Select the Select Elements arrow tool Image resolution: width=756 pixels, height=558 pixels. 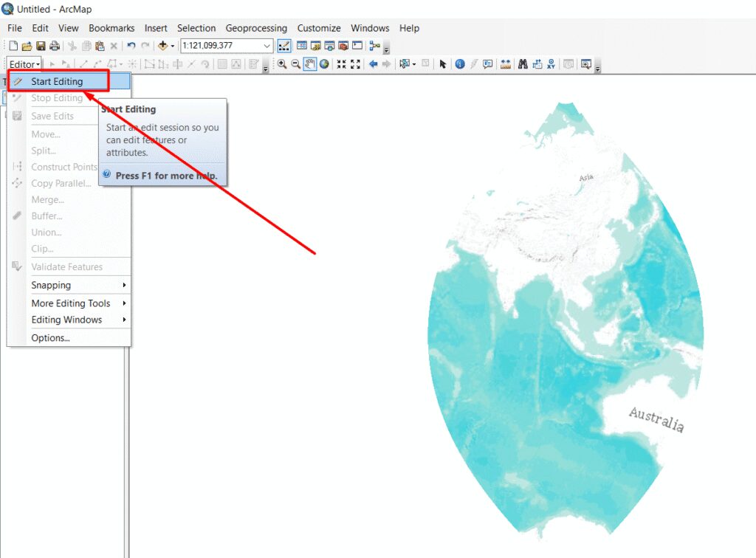(443, 64)
